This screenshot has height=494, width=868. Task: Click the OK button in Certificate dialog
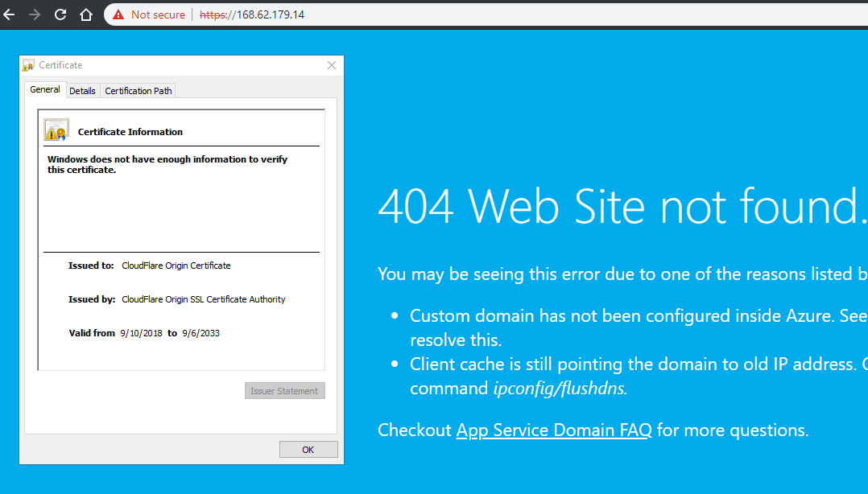click(x=308, y=450)
